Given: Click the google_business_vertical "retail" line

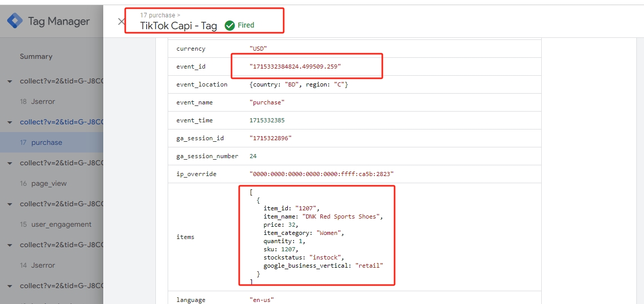Looking at the screenshot, I should pyautogui.click(x=323, y=266).
